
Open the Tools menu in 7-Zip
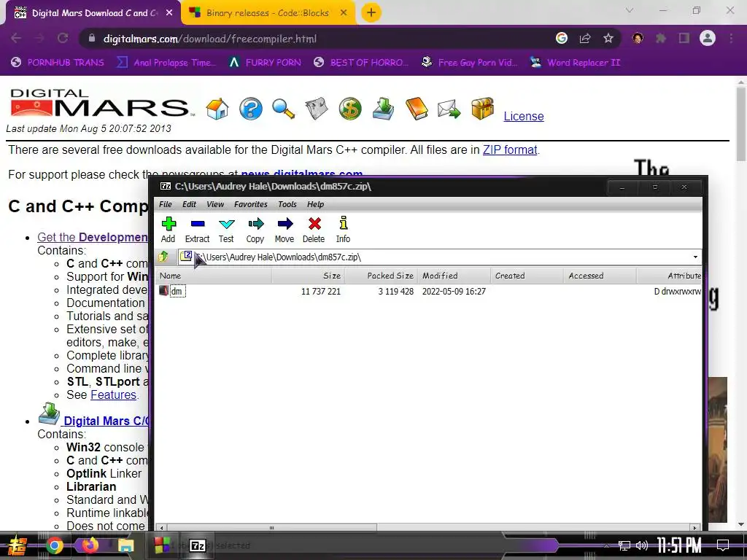(x=287, y=204)
